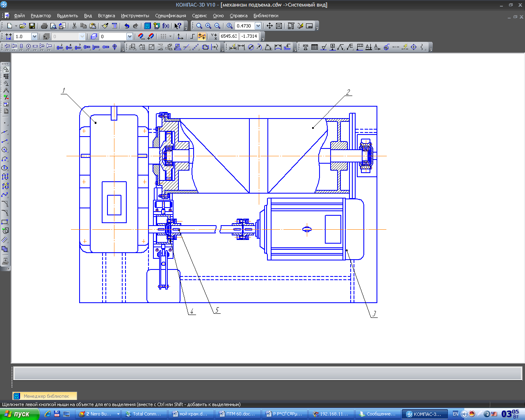Toggle the grid display button
Viewport: 525px width, 420px height.
pyautogui.click(x=163, y=37)
